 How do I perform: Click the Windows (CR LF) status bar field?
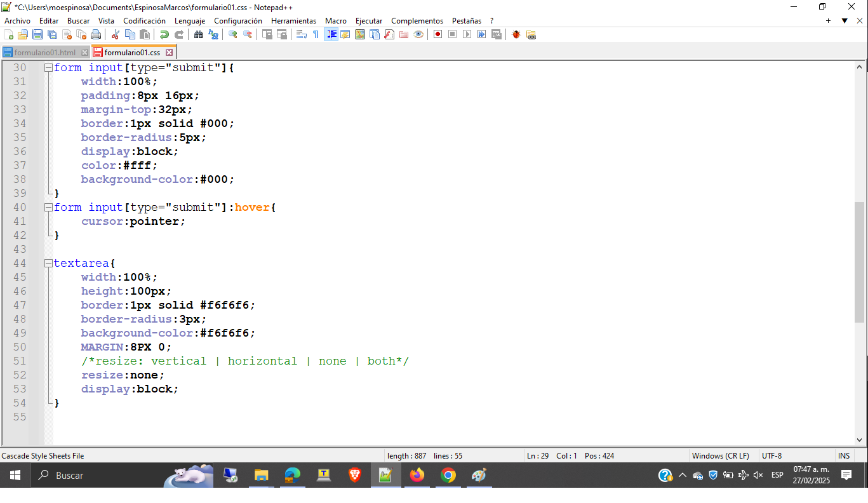click(x=720, y=455)
